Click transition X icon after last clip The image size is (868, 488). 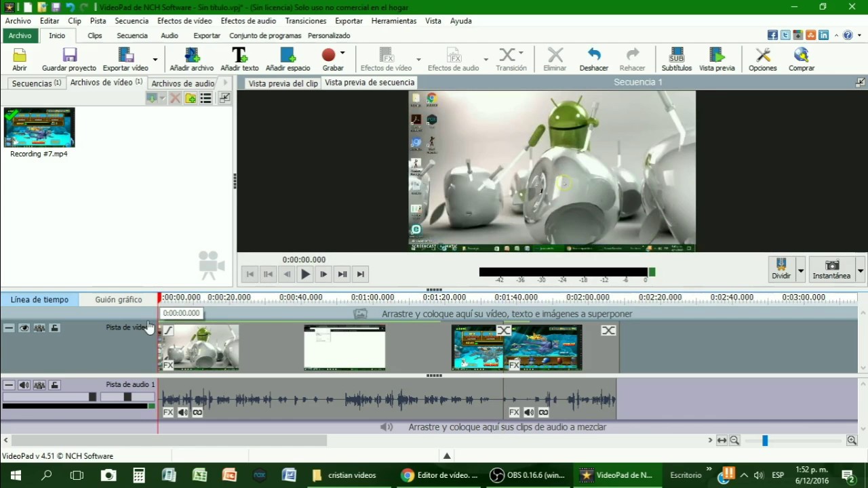click(608, 330)
